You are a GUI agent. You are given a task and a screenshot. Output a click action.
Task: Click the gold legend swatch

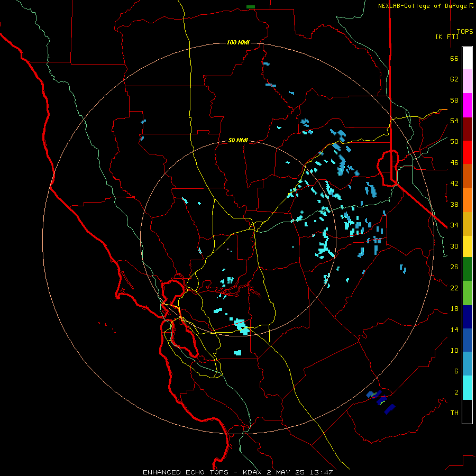tap(467, 224)
